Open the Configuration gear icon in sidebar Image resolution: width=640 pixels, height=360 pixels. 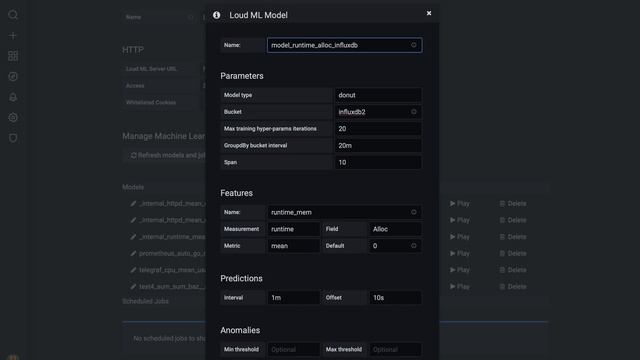pyautogui.click(x=13, y=118)
